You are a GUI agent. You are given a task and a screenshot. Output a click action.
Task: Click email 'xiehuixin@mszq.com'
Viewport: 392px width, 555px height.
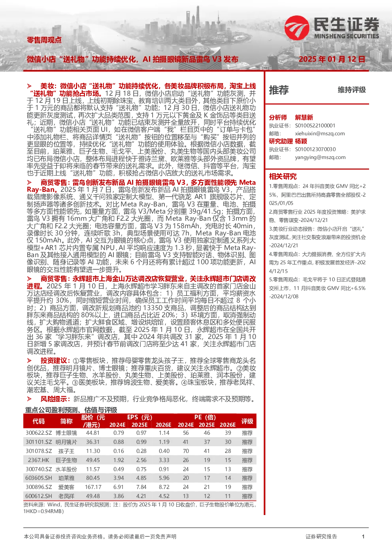tap(320, 133)
